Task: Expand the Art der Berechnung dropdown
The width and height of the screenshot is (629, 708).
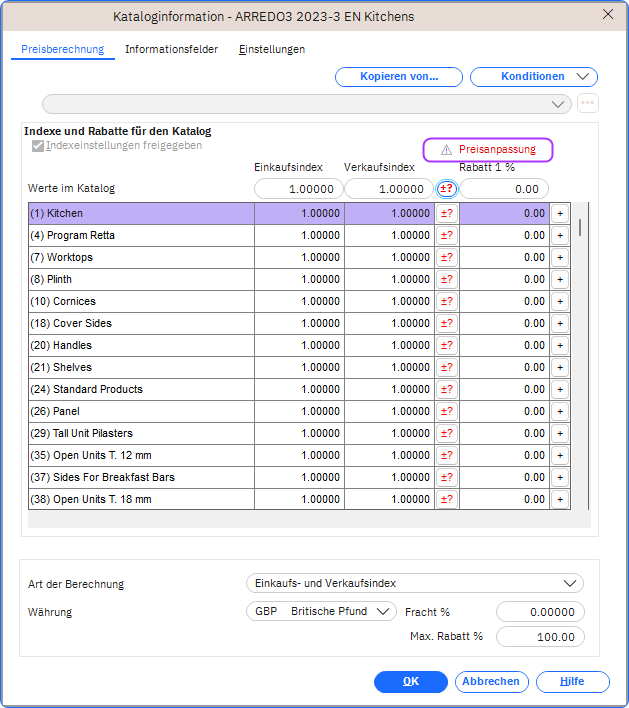Action: pyautogui.click(x=415, y=583)
